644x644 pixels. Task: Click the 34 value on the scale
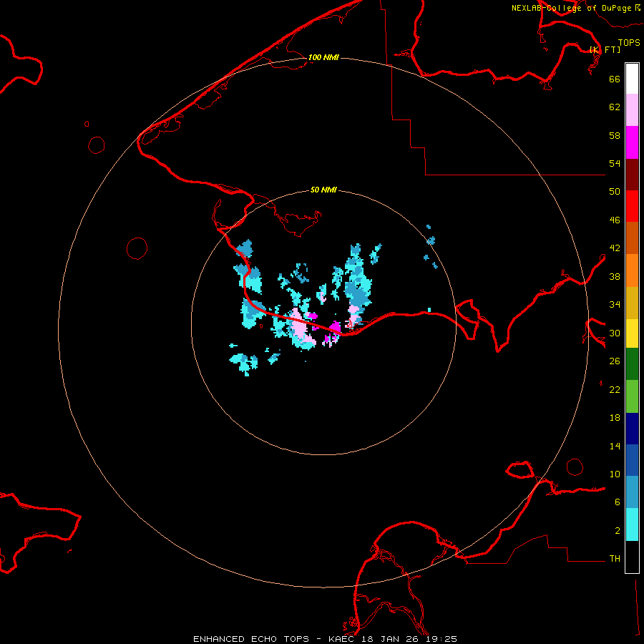(x=615, y=305)
